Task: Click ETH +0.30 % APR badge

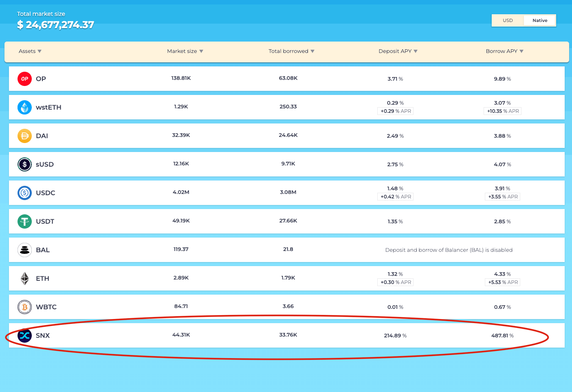Action: (x=396, y=282)
